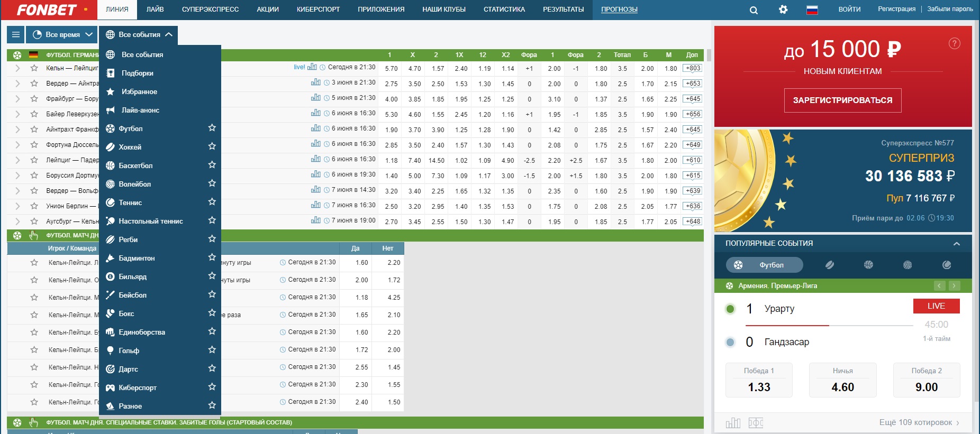Show previous popular event arrow
Image resolution: width=980 pixels, height=434 pixels.
click(x=940, y=286)
